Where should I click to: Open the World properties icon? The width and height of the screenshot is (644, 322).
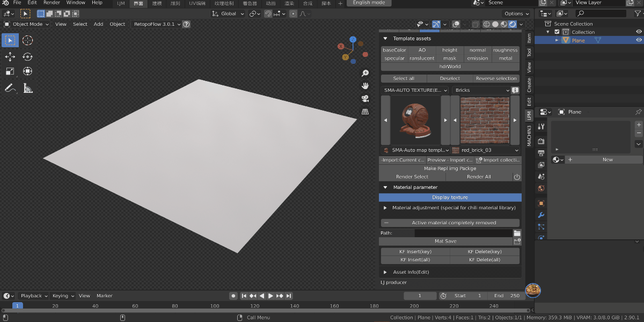point(541,188)
